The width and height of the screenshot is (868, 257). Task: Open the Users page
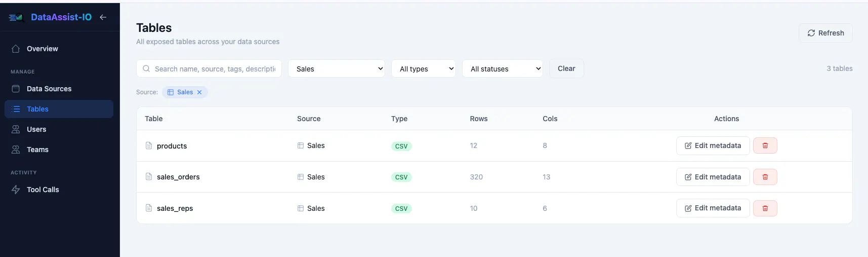[59, 129]
